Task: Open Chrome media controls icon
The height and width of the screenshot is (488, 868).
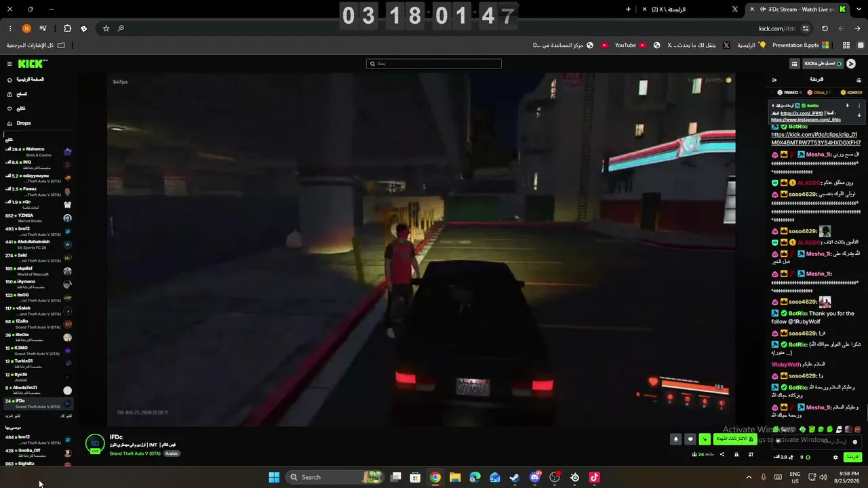Action: 43,28
